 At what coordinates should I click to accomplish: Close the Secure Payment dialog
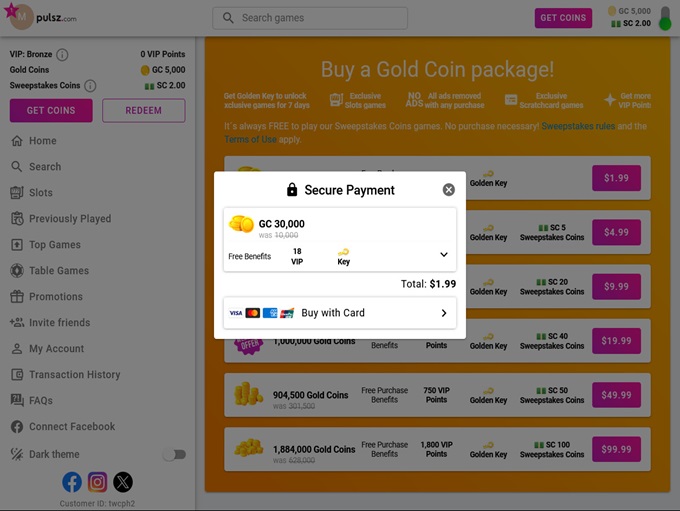coord(448,190)
